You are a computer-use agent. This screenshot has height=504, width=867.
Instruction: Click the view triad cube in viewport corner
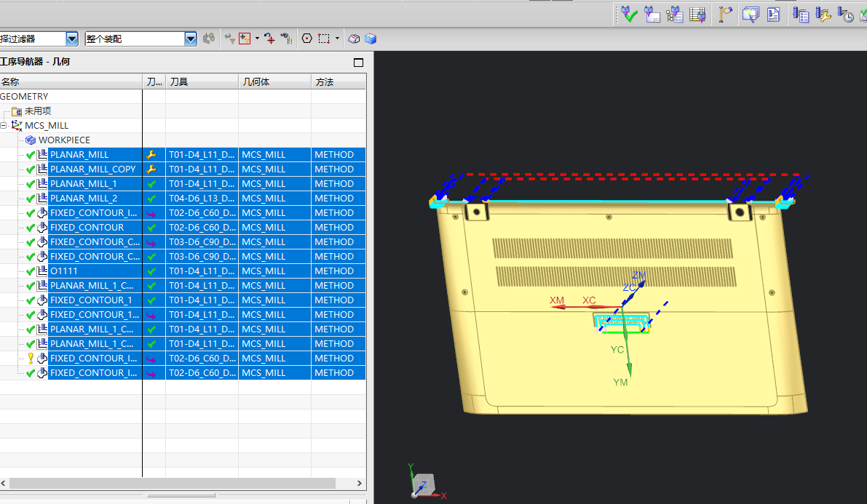pos(424,484)
